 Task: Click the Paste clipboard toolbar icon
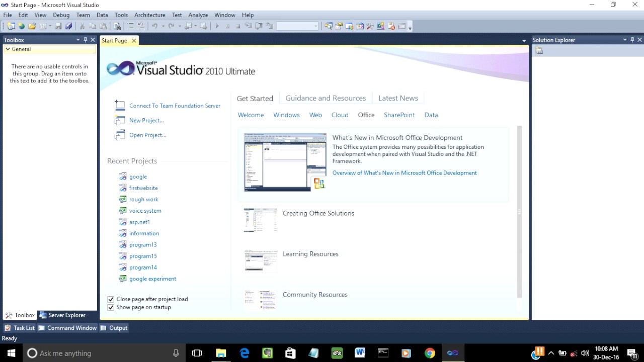(103, 26)
